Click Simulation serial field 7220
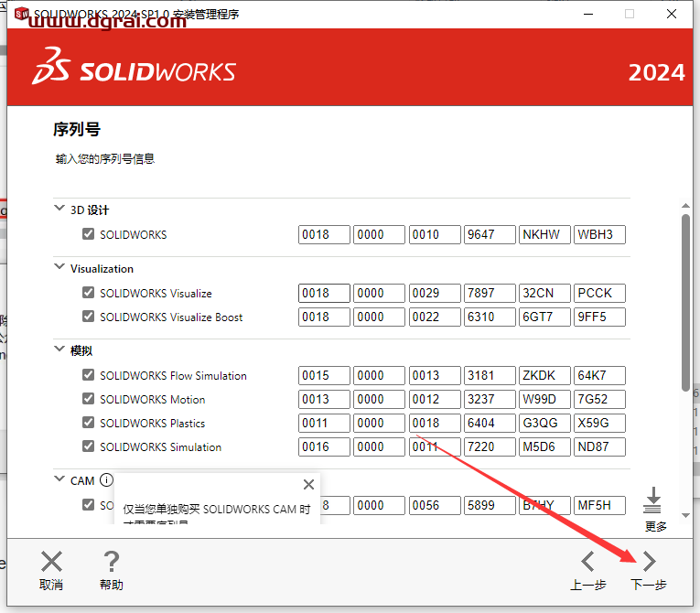 [490, 446]
